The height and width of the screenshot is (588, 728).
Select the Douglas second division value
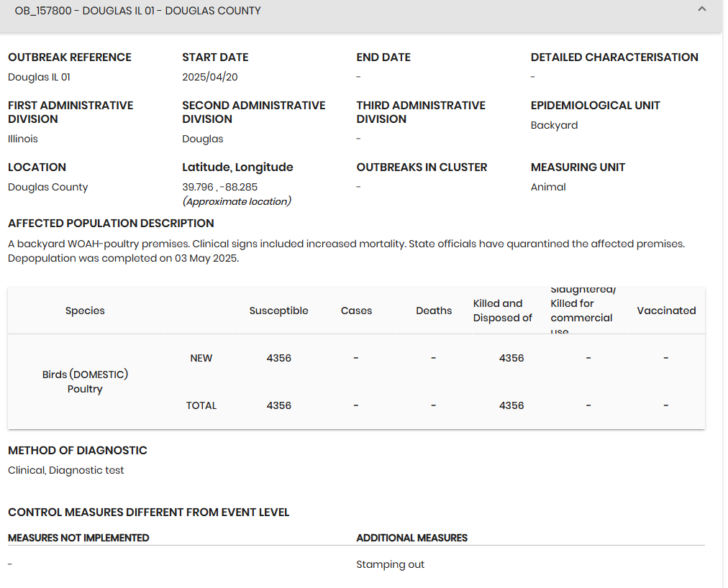pyautogui.click(x=202, y=139)
